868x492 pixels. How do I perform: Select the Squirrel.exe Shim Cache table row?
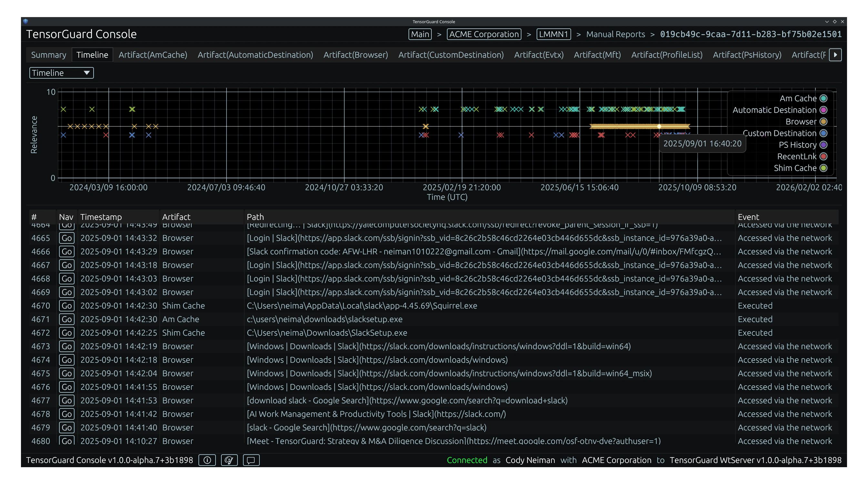362,305
